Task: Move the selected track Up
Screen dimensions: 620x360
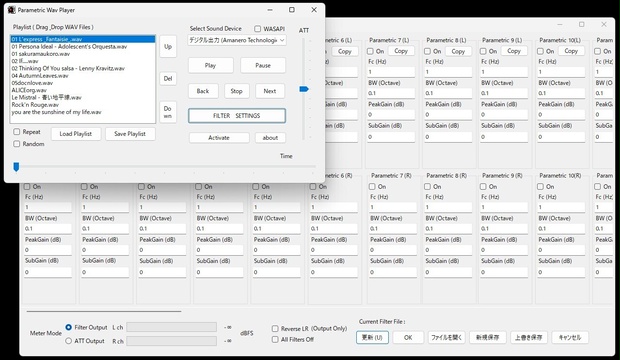Action: pos(168,47)
